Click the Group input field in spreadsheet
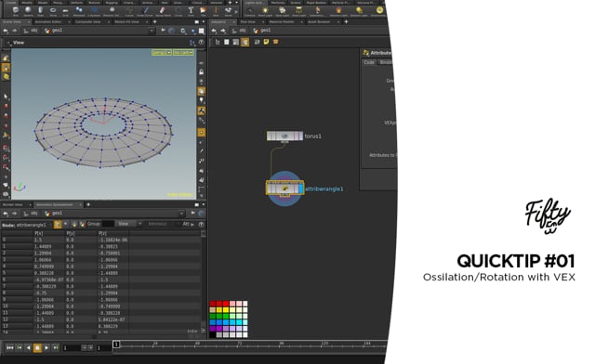The width and height of the screenshot is (595, 364). pyautogui.click(x=108, y=224)
